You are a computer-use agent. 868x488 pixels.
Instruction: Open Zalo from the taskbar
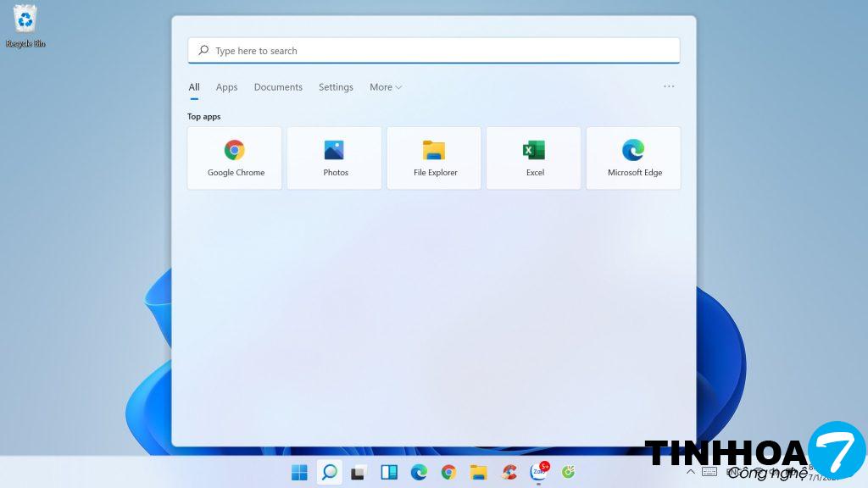pyautogui.click(x=538, y=472)
